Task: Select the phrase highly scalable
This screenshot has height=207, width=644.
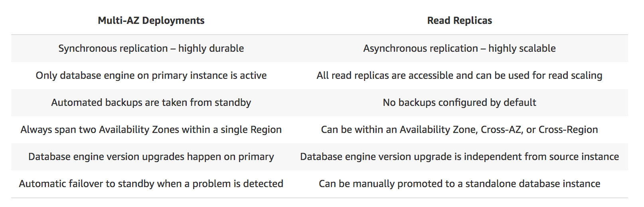Action: point(522,49)
